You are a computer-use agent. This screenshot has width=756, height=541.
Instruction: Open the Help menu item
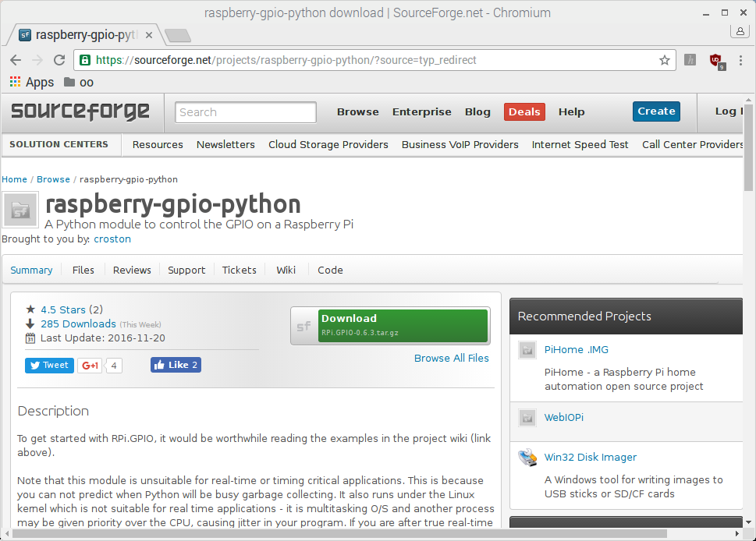[571, 111]
